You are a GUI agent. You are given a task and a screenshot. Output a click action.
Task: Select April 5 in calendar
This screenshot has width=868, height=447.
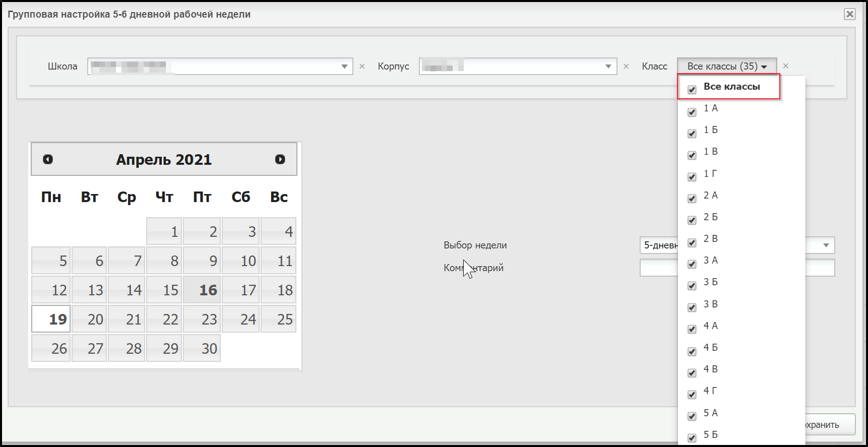pos(51,261)
